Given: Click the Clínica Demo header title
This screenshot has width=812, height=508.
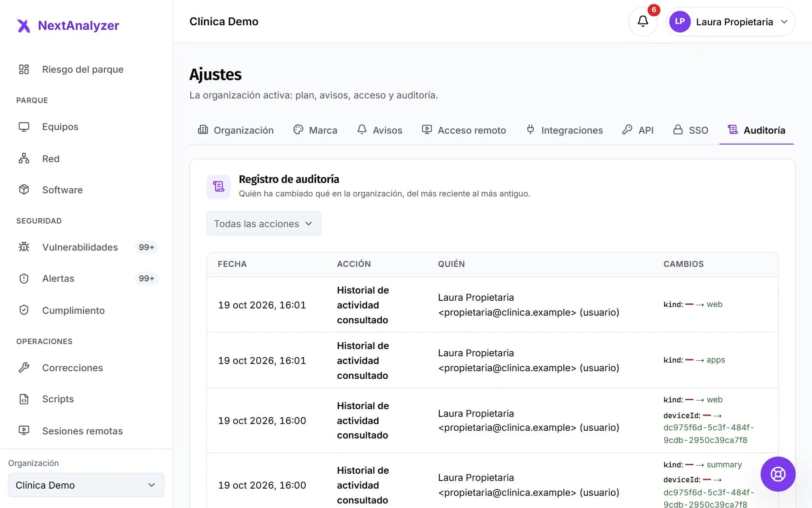Looking at the screenshot, I should tap(224, 22).
